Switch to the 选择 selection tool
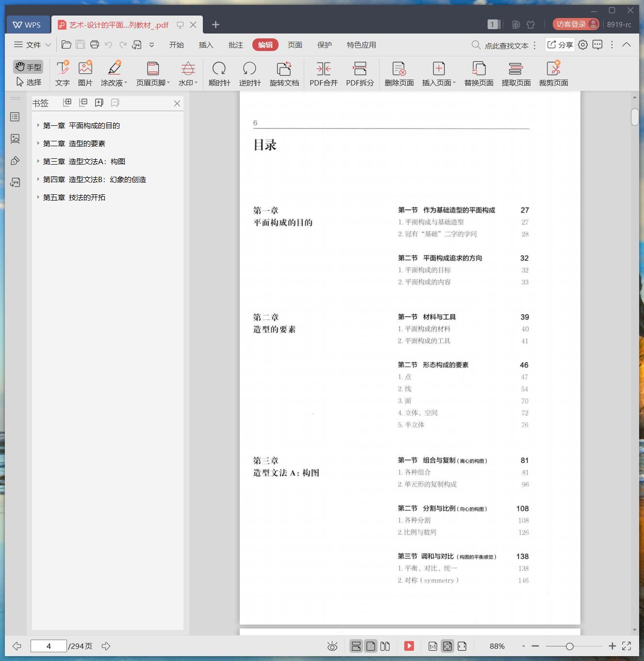The width and height of the screenshot is (644, 661). 28,82
